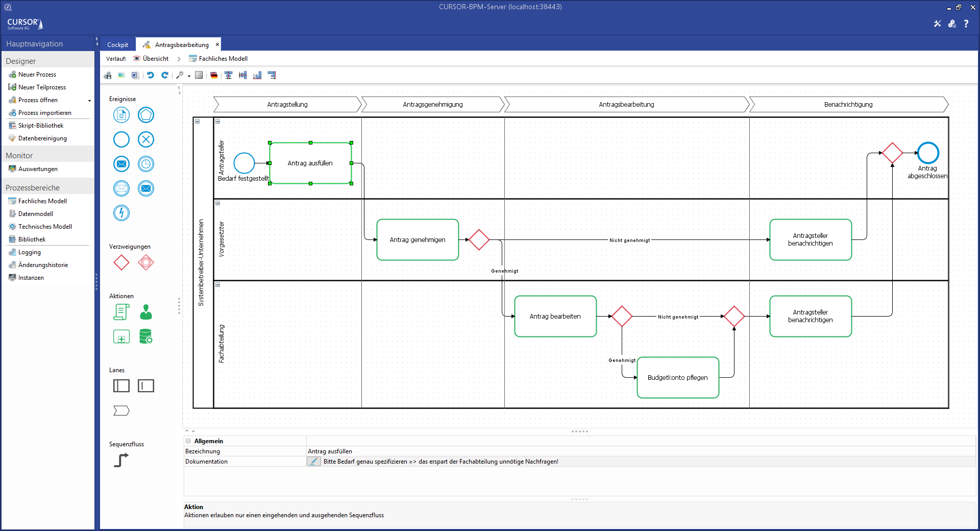Pick the exclusive gateway diamond under Verzweigungen

pyautogui.click(x=121, y=262)
